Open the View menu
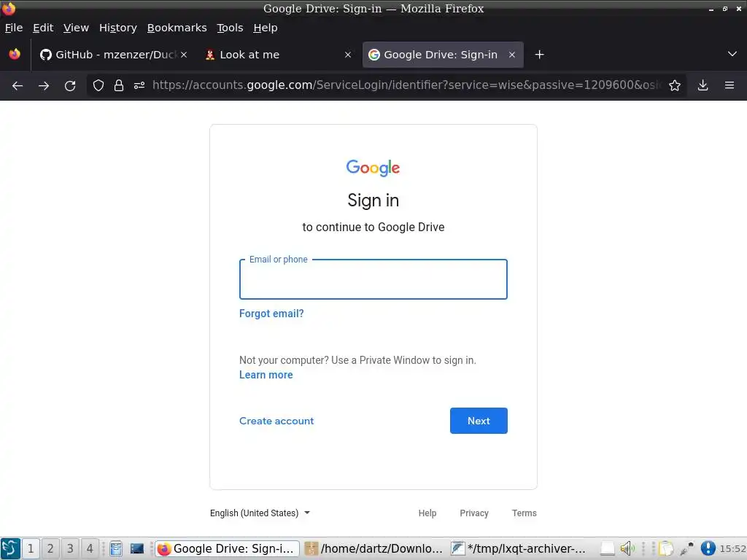 pos(76,28)
